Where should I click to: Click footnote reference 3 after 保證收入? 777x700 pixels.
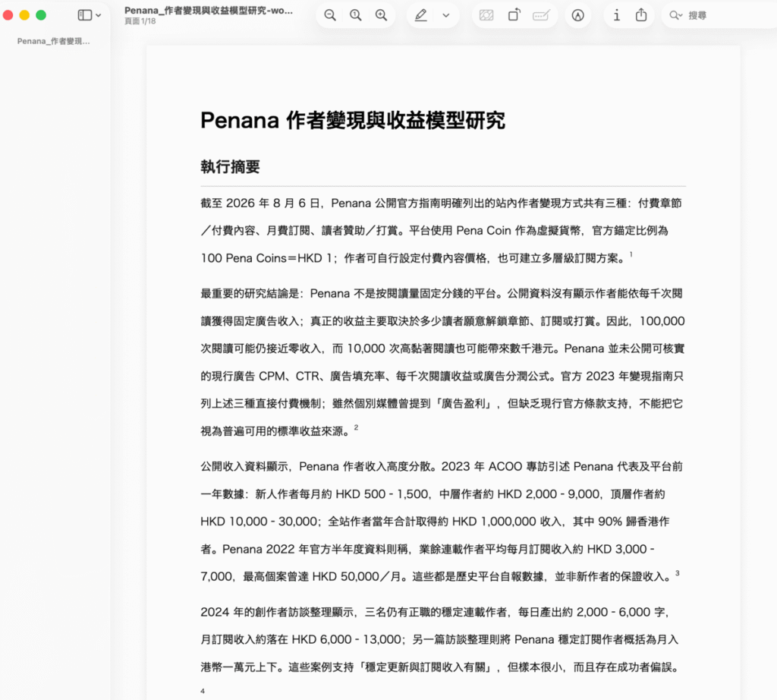pyautogui.click(x=677, y=573)
